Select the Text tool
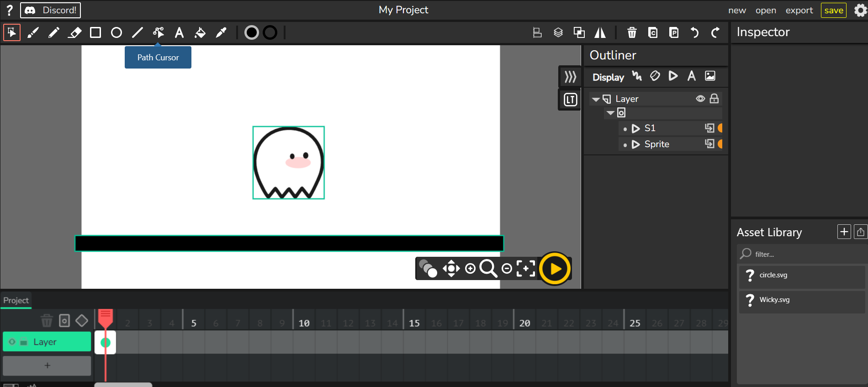This screenshot has height=387, width=868. (x=179, y=32)
